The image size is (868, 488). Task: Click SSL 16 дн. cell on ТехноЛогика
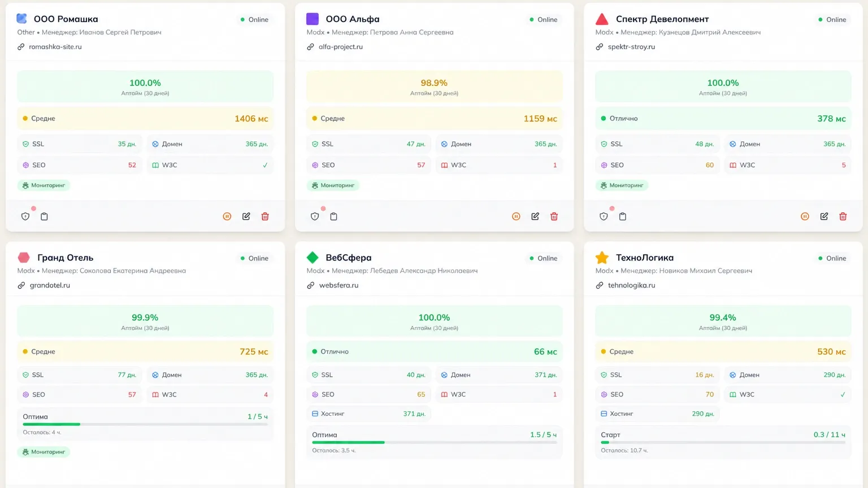pos(657,375)
